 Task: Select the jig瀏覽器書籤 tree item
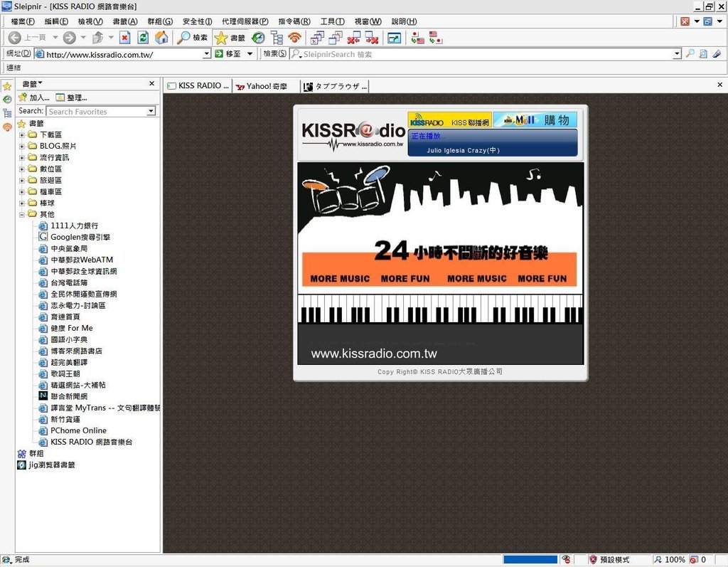46,465
